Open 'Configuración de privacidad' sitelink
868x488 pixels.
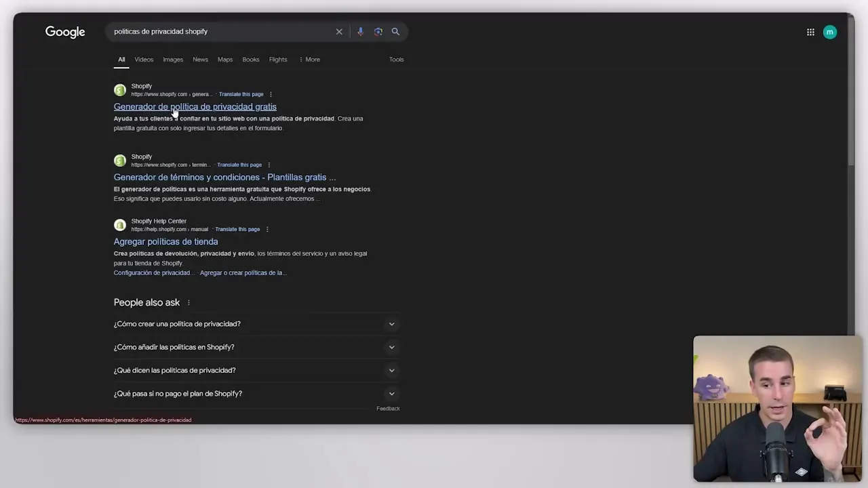pos(154,272)
